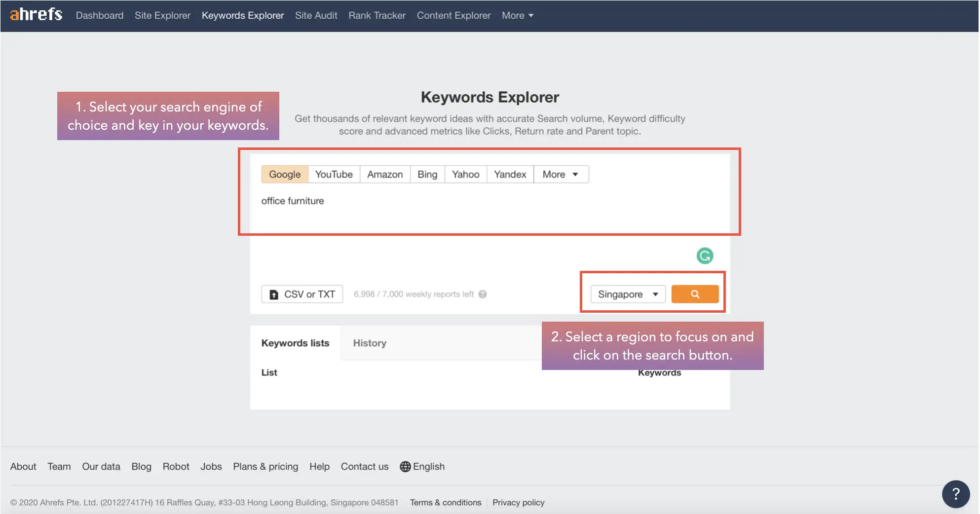Click the "6,998 / 7,000 weekly reports left" text
This screenshot has width=980, height=514.
coord(414,294)
